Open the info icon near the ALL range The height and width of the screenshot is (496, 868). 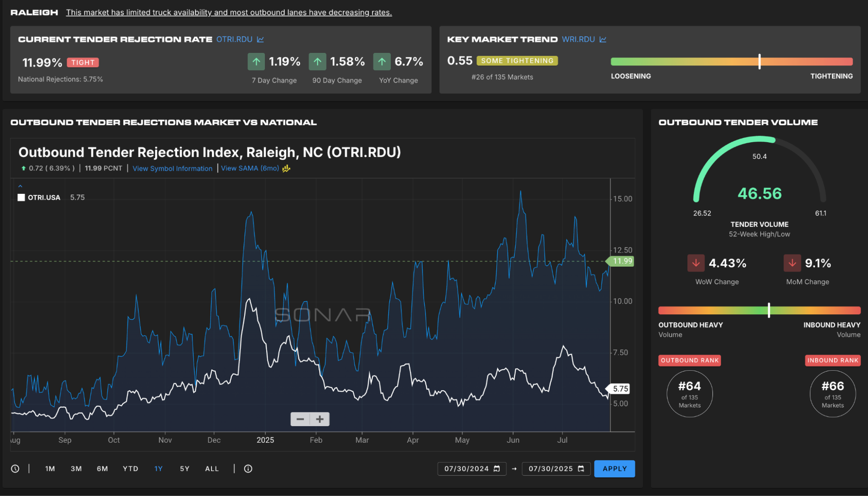click(248, 468)
